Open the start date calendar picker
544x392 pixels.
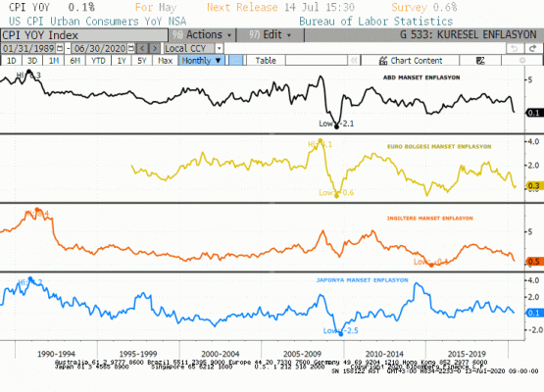tap(60, 48)
